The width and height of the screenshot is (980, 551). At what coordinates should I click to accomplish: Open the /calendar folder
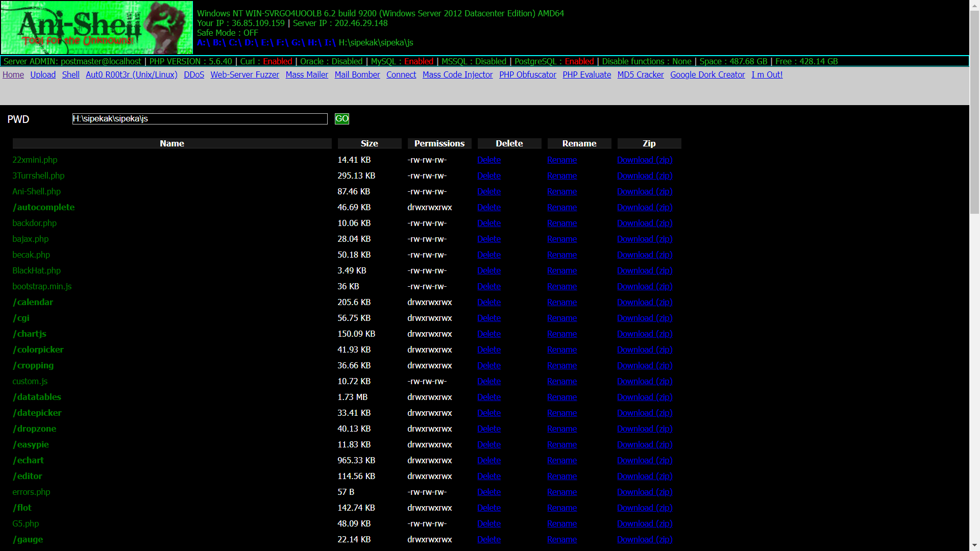pyautogui.click(x=33, y=302)
